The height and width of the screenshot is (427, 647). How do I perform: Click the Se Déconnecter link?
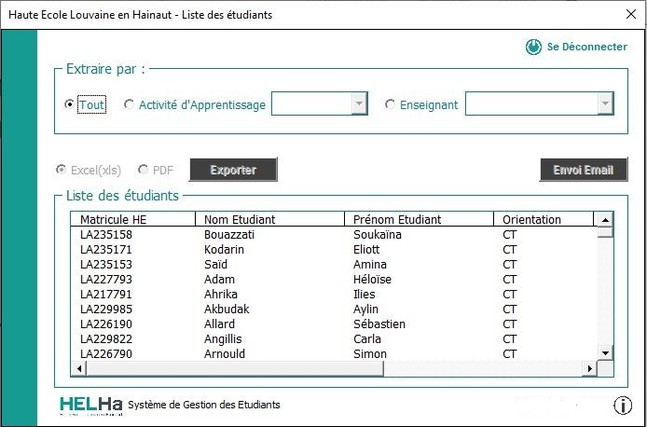(586, 47)
